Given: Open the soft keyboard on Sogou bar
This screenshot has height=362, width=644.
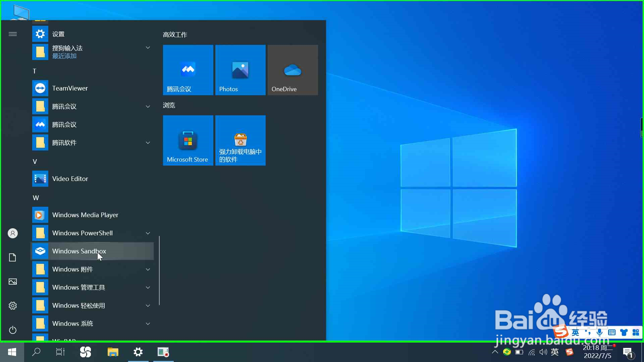Looking at the screenshot, I should (x=612, y=333).
